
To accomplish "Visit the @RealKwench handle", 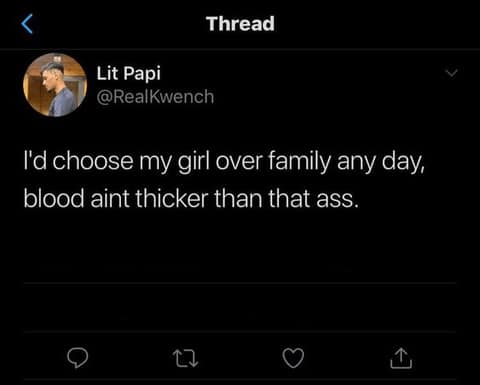I will pyautogui.click(x=155, y=97).
